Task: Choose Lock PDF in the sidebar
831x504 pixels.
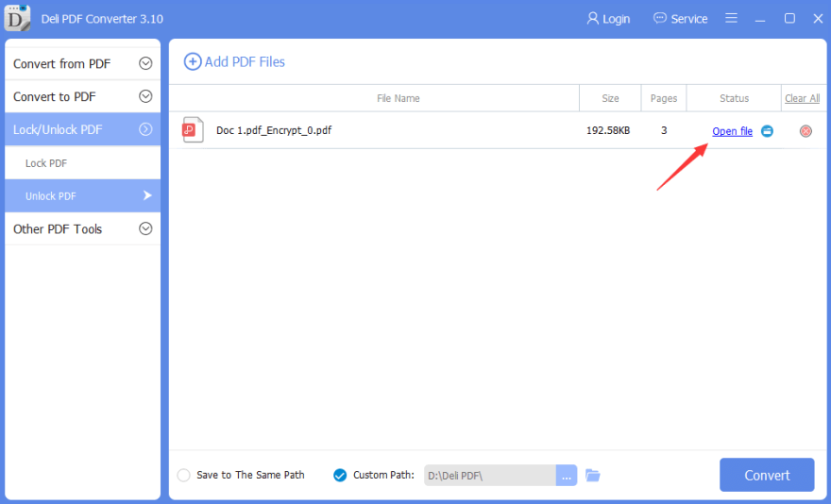Action: (x=46, y=163)
